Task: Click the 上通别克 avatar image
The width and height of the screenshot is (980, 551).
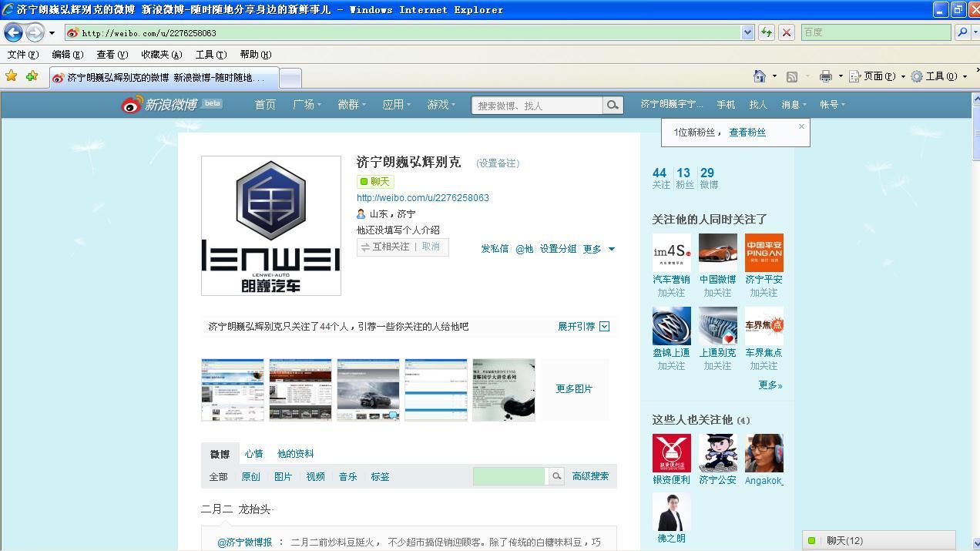Action: pos(718,326)
